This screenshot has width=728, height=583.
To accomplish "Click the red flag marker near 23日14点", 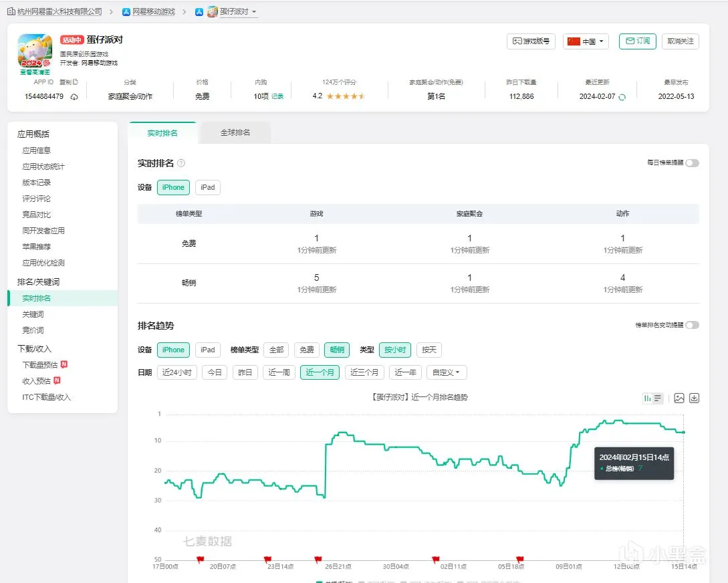I will click(267, 560).
